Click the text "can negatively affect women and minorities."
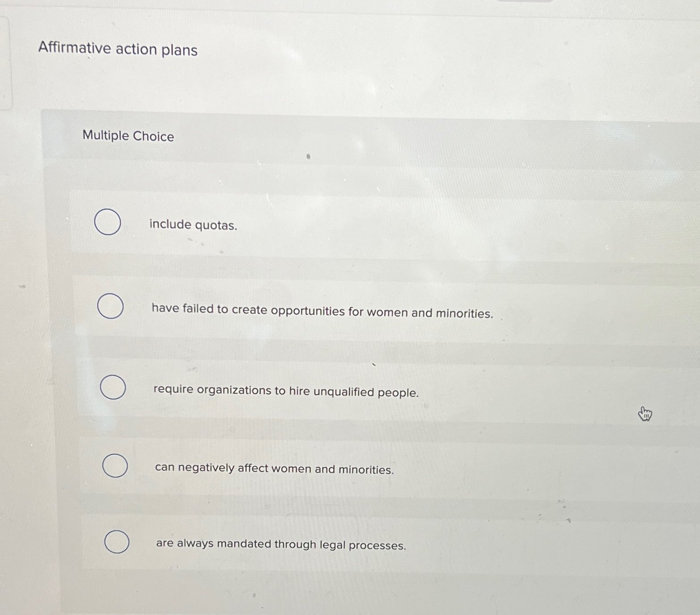Screen dimensions: 700x615 [x=274, y=469]
